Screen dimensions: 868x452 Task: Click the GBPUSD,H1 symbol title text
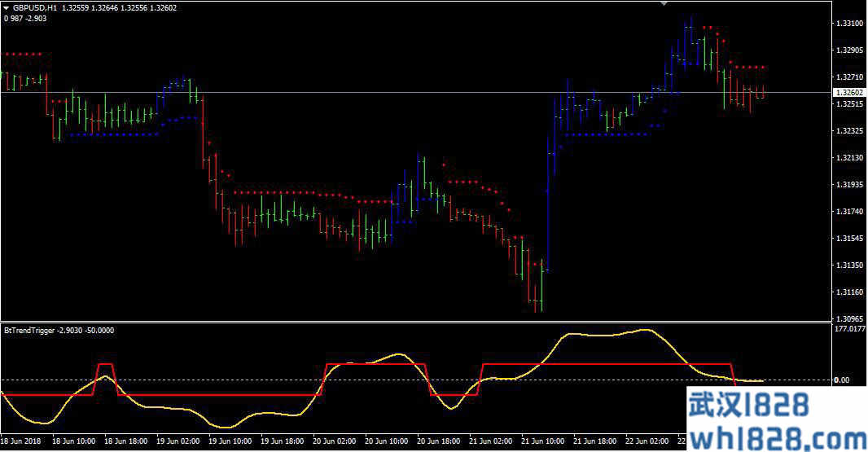point(35,7)
